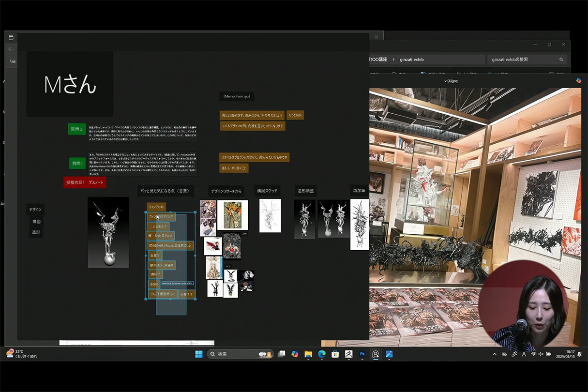
Task: Expand the breadcrumb chevron before ginza6 exhib
Action: click(392, 60)
